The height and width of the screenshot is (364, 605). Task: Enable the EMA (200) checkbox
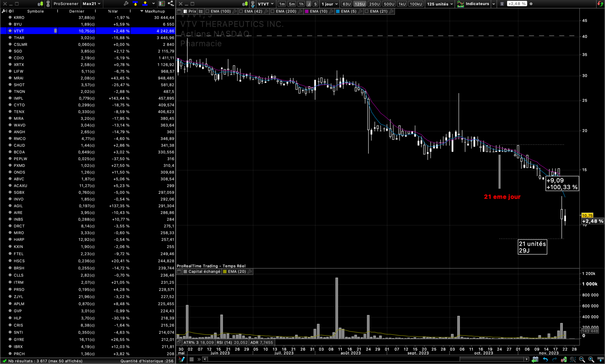coord(272,11)
